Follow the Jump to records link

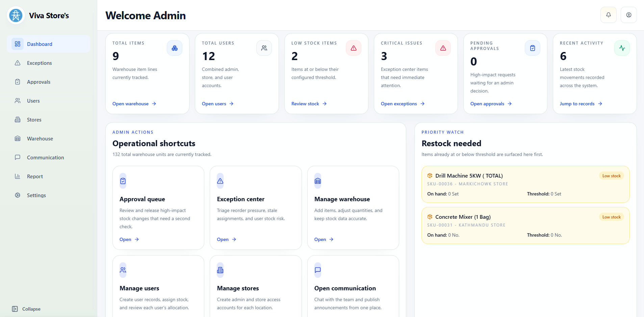click(581, 104)
